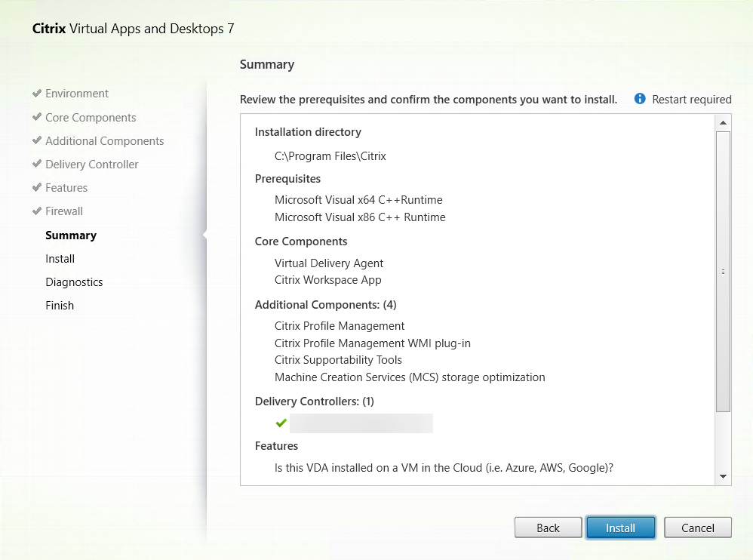The image size is (753, 560).
Task: Go Back to the previous page
Action: tap(548, 528)
